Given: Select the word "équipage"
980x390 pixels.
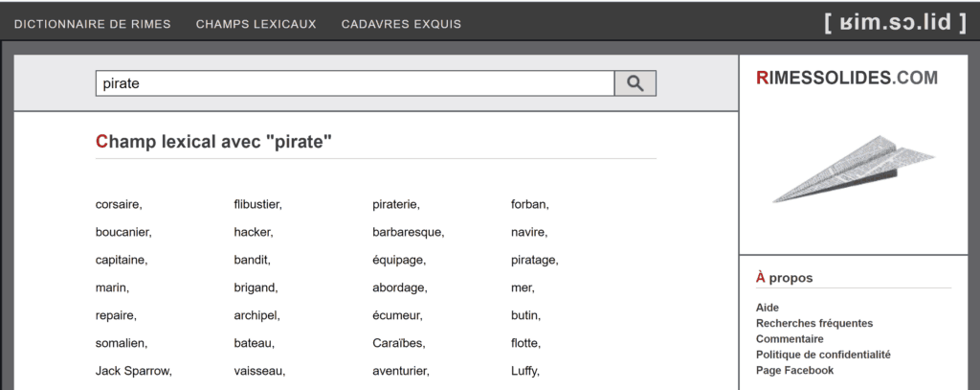Looking at the screenshot, I should 398,260.
